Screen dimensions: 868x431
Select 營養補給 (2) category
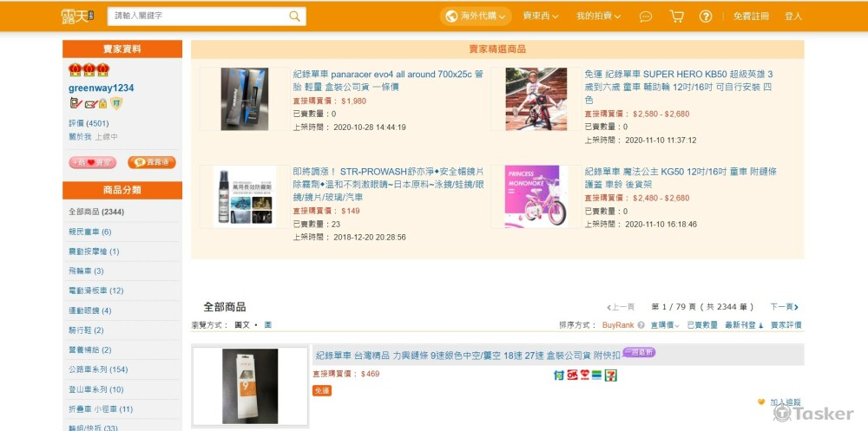(x=89, y=349)
